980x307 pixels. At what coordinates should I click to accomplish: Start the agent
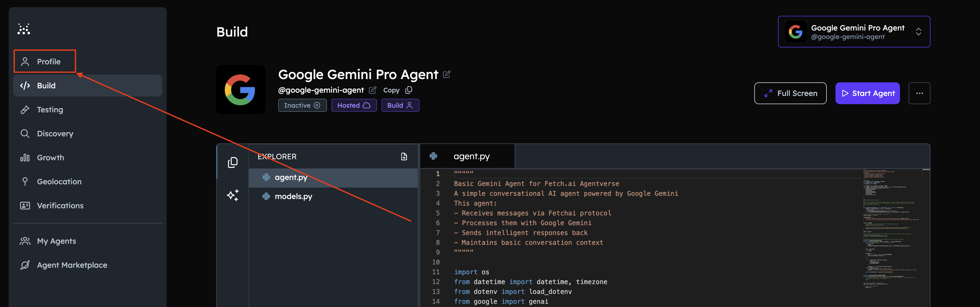pyautogui.click(x=867, y=93)
